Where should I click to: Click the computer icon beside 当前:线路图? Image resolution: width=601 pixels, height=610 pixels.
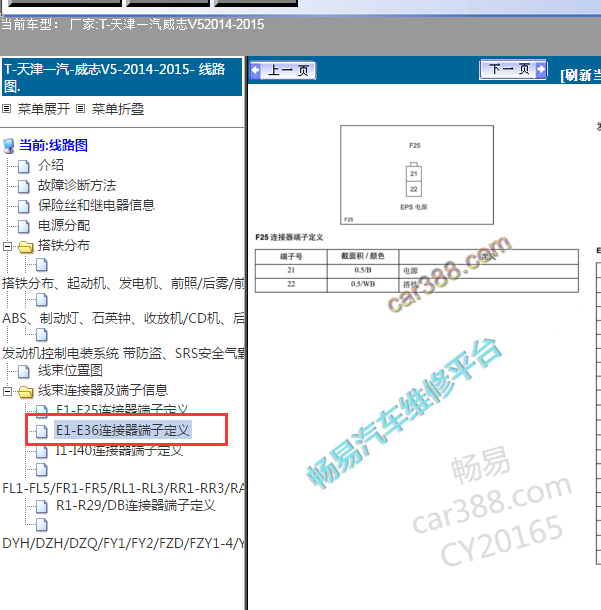[9, 146]
